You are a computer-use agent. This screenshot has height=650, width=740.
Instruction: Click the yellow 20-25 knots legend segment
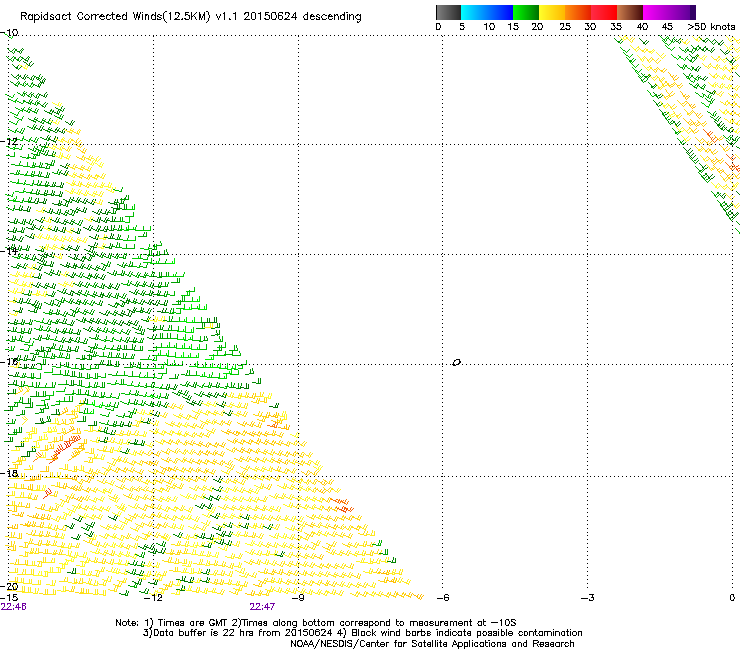[x=552, y=12]
